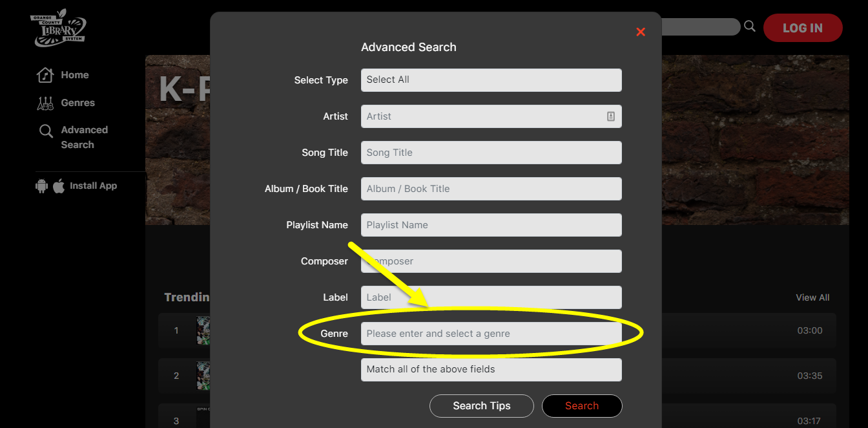Click the Label input field
Viewport: 868px width, 428px height.
tap(491, 297)
